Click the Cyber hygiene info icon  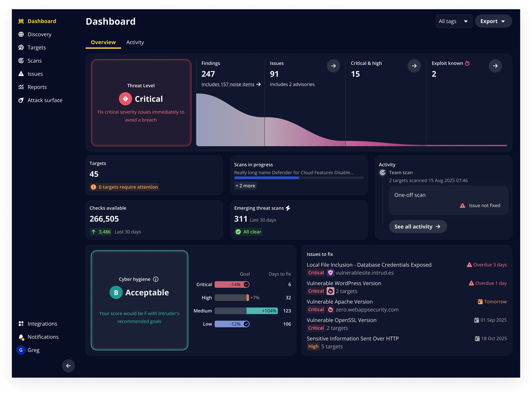[156, 279]
